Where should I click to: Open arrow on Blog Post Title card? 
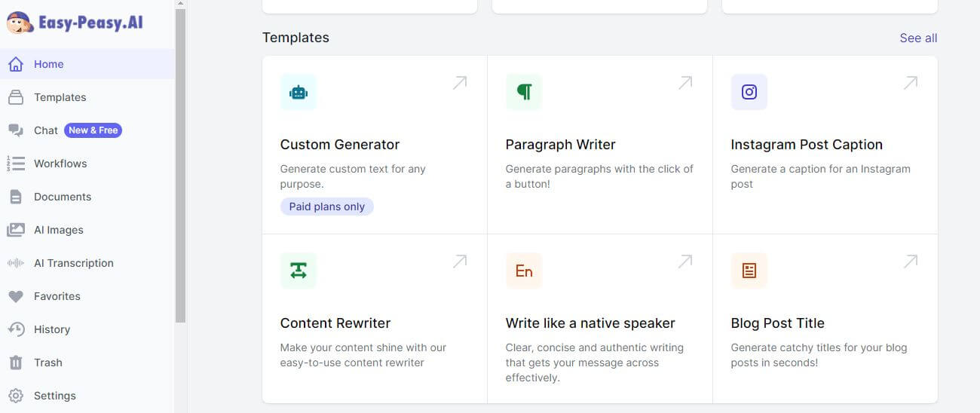pos(910,262)
